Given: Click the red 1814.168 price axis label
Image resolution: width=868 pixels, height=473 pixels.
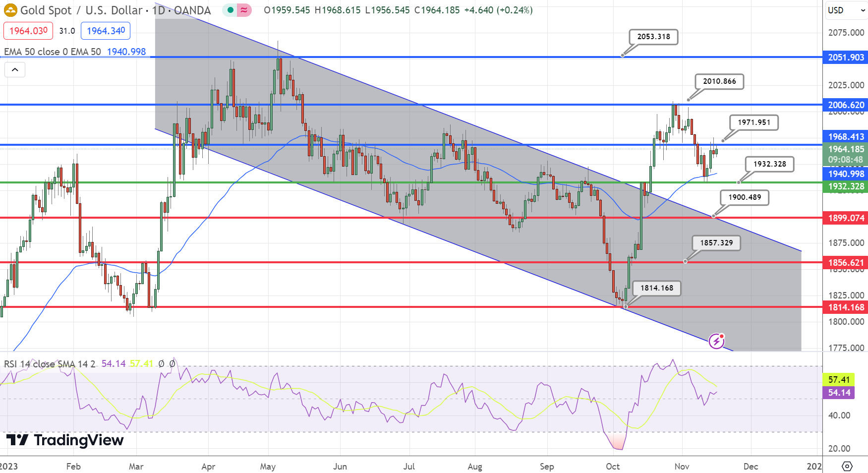Looking at the screenshot, I should point(845,307).
